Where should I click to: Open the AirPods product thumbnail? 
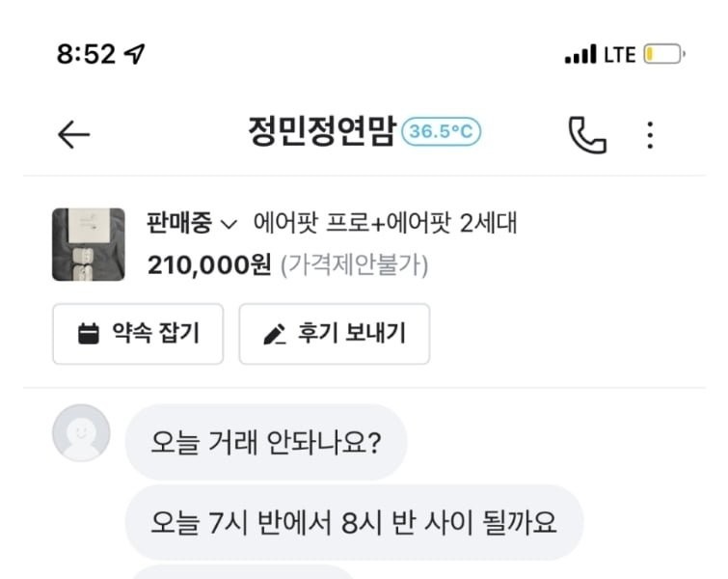click(x=88, y=244)
